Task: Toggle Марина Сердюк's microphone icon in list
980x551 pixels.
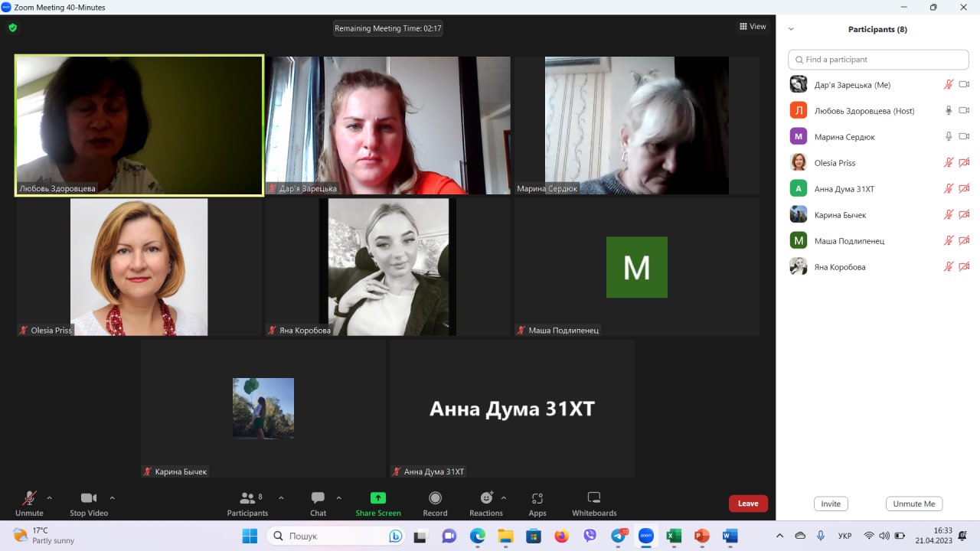Action: coord(949,137)
